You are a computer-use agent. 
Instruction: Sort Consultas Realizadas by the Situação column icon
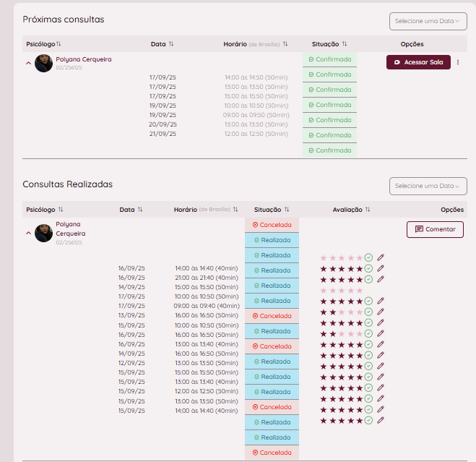[287, 210]
